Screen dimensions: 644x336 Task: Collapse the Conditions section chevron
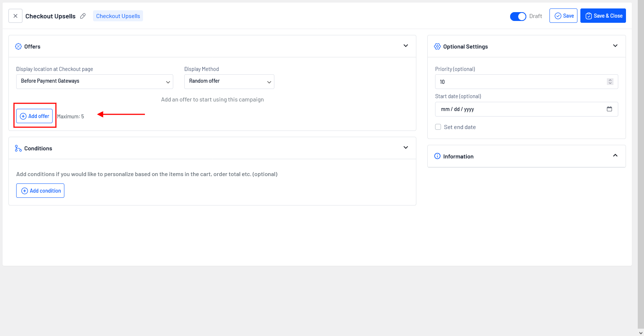click(406, 148)
